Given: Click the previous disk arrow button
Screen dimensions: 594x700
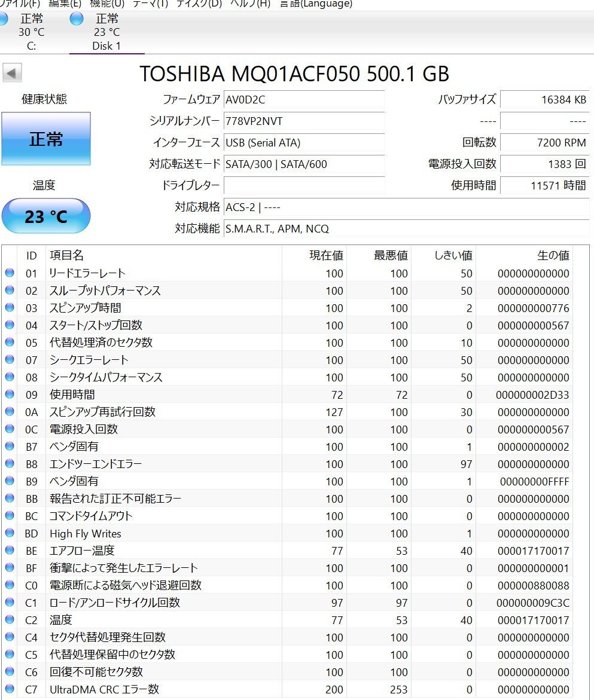Looking at the screenshot, I should (12, 73).
